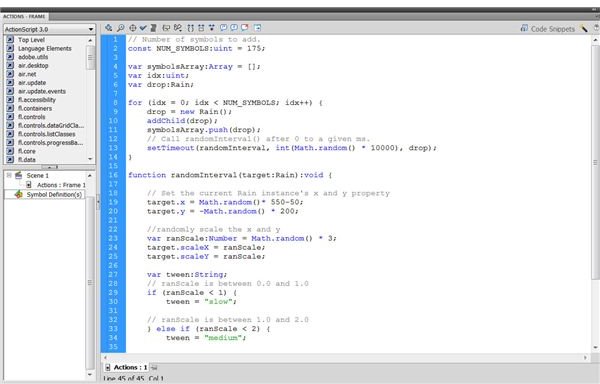This screenshot has width=600, height=384.
Task: Open the Language Elements package entry
Action: pyautogui.click(x=45, y=49)
